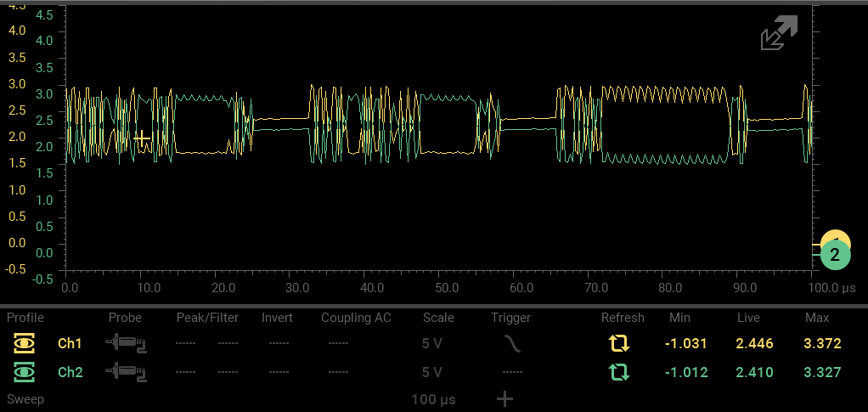Click the Ch2 refresh arrows icon
The image size is (868, 412).
619,372
